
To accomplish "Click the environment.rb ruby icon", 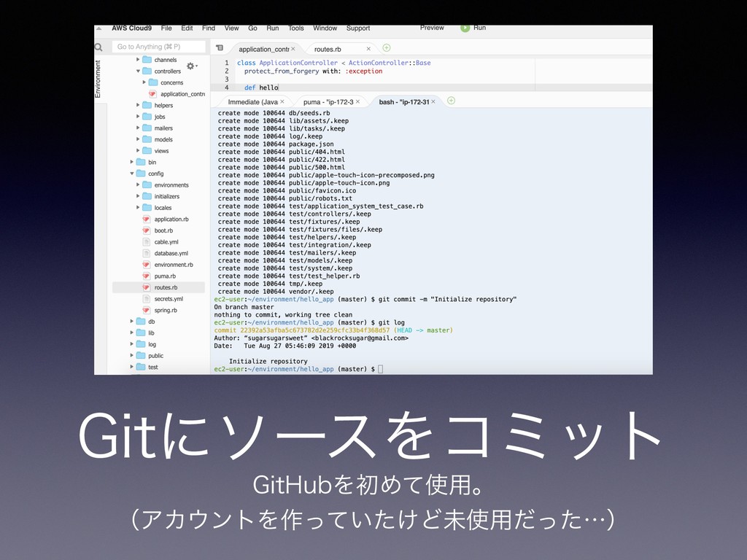I will 147,265.
